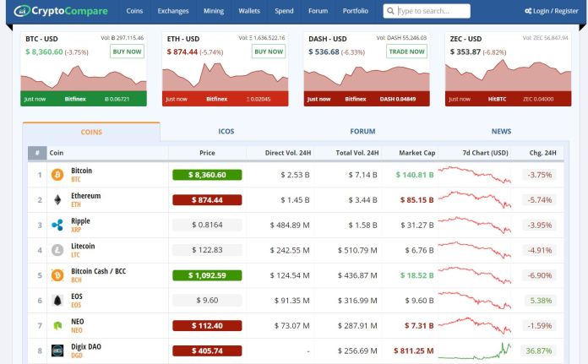
Task: Sort by Direct Vol. 24H header
Action: (287, 153)
